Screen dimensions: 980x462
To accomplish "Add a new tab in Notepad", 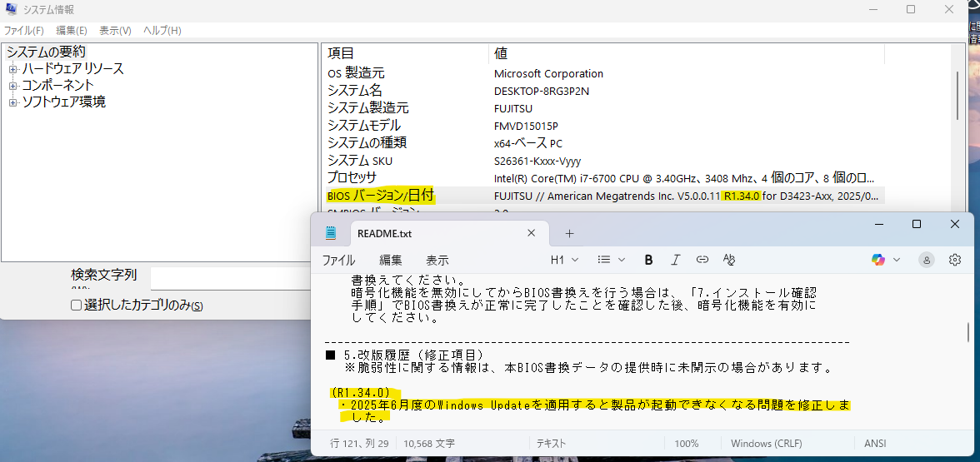I will tap(570, 233).
